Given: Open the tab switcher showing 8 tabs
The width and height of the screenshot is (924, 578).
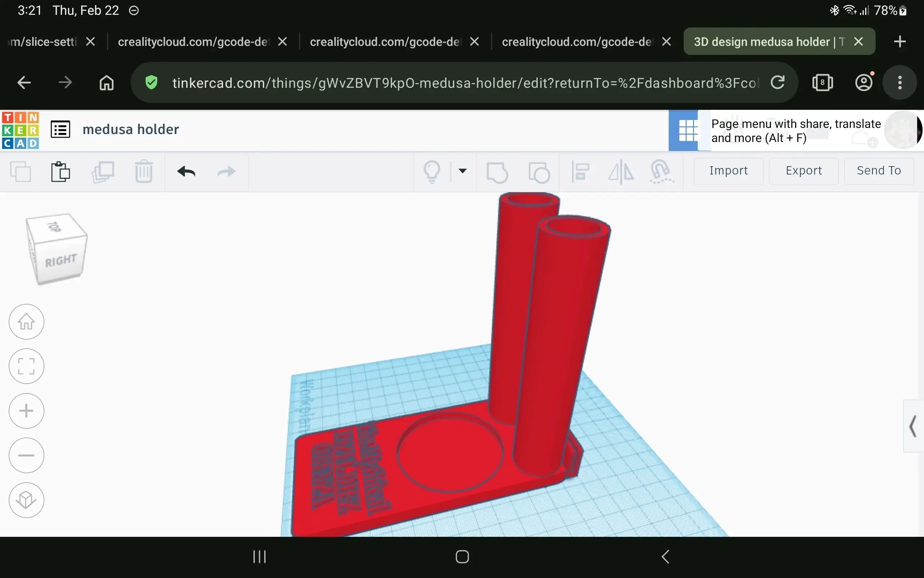Looking at the screenshot, I should (x=823, y=83).
